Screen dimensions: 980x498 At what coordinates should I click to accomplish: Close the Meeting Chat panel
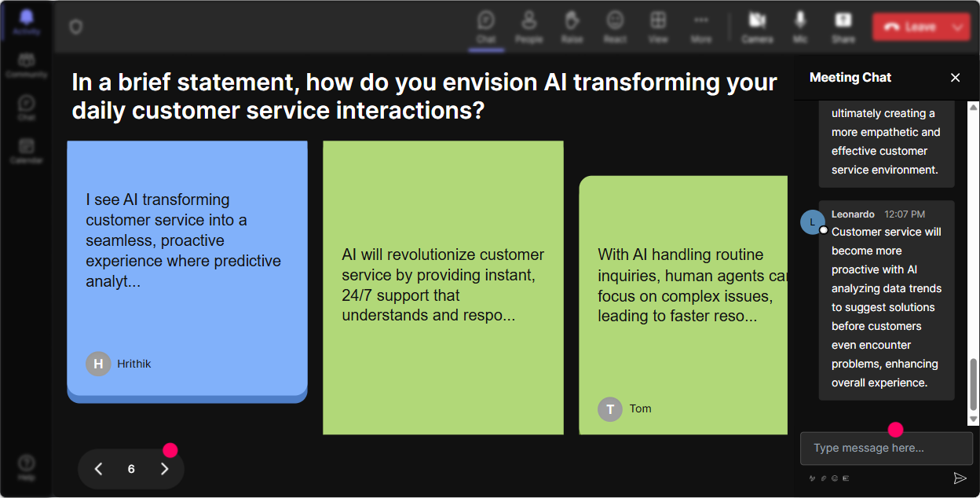(956, 78)
